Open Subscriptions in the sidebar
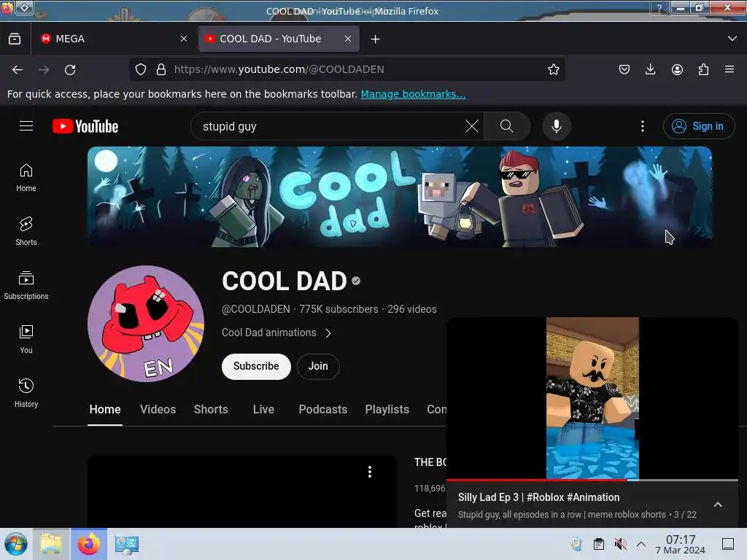Viewport: 747px width, 560px height. [26, 285]
